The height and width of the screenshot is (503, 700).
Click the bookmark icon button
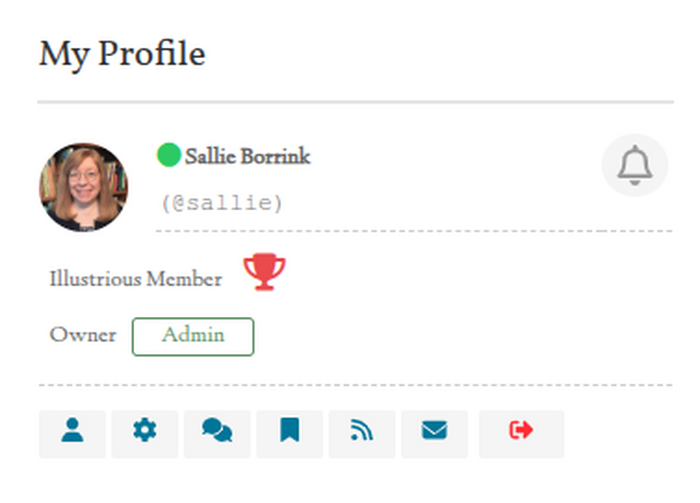pos(290,432)
